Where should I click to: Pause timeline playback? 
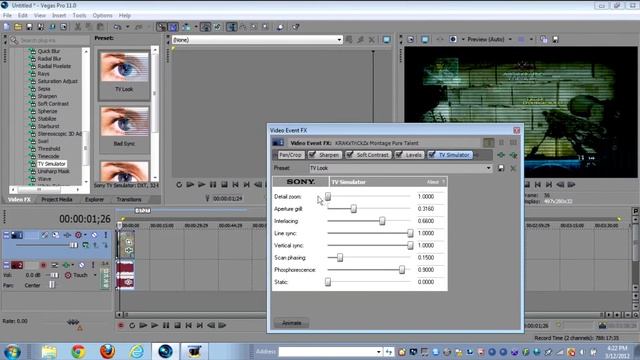pos(166,325)
